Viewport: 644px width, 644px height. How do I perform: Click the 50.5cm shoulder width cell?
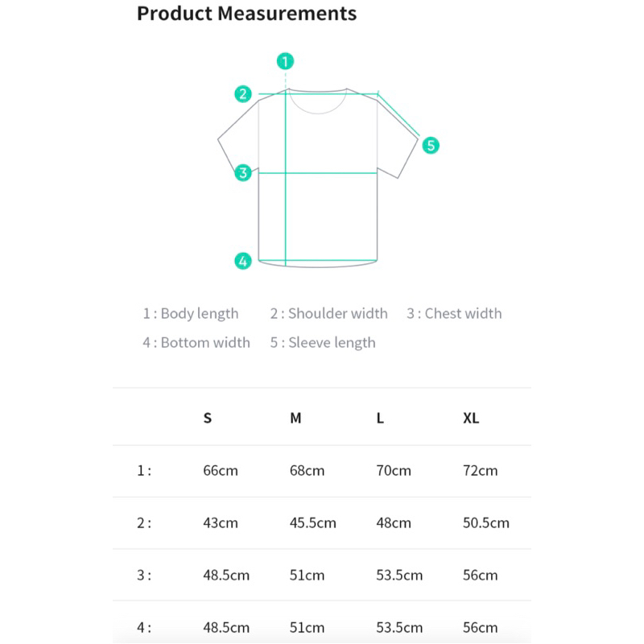[486, 523]
